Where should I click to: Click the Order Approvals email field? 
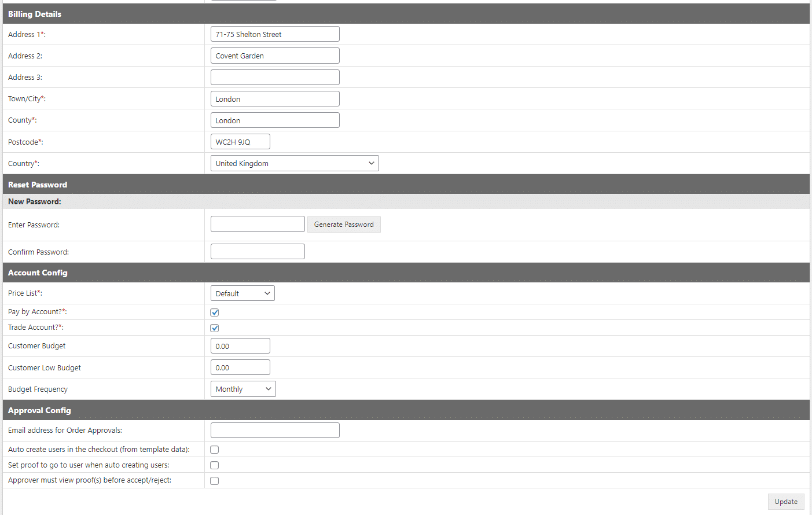pos(275,431)
